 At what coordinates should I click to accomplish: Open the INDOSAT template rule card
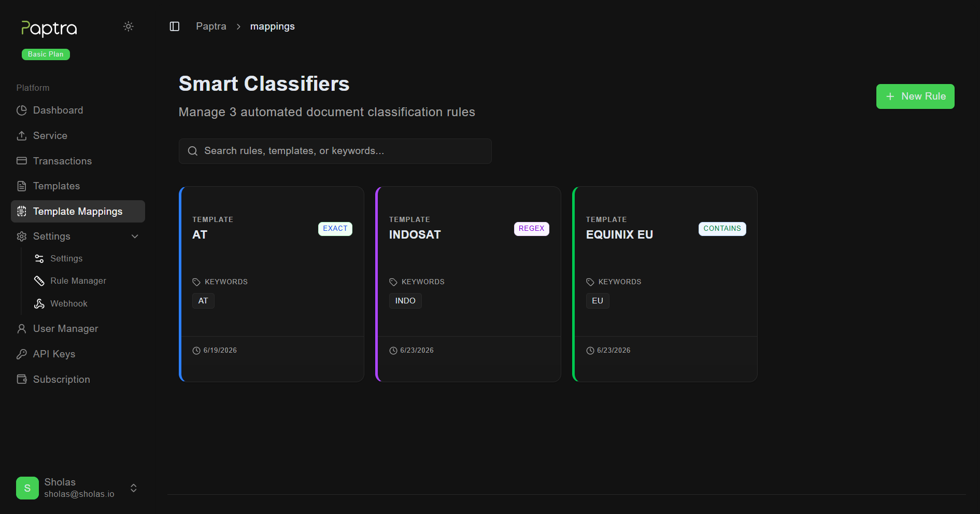click(x=468, y=284)
